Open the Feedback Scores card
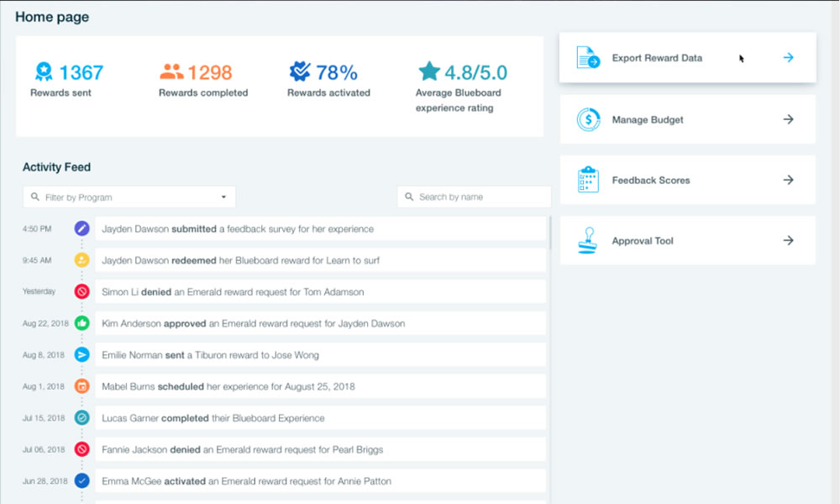The width and height of the screenshot is (840, 504). click(x=687, y=180)
